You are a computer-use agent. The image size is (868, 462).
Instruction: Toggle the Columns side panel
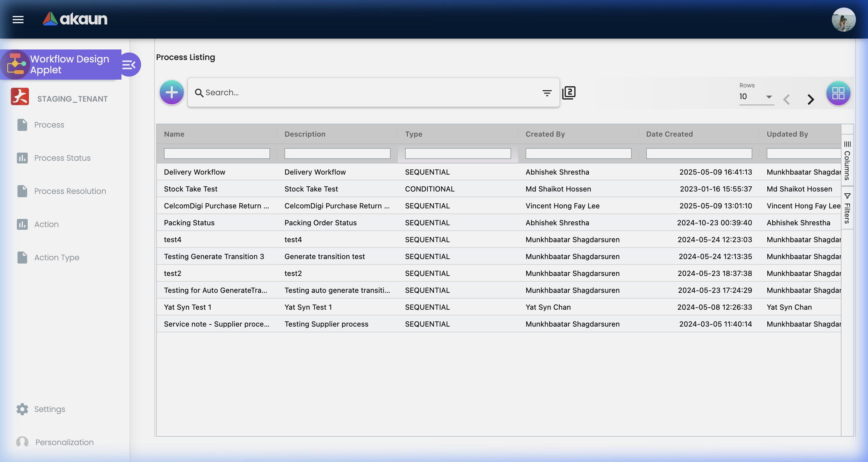pyautogui.click(x=847, y=160)
